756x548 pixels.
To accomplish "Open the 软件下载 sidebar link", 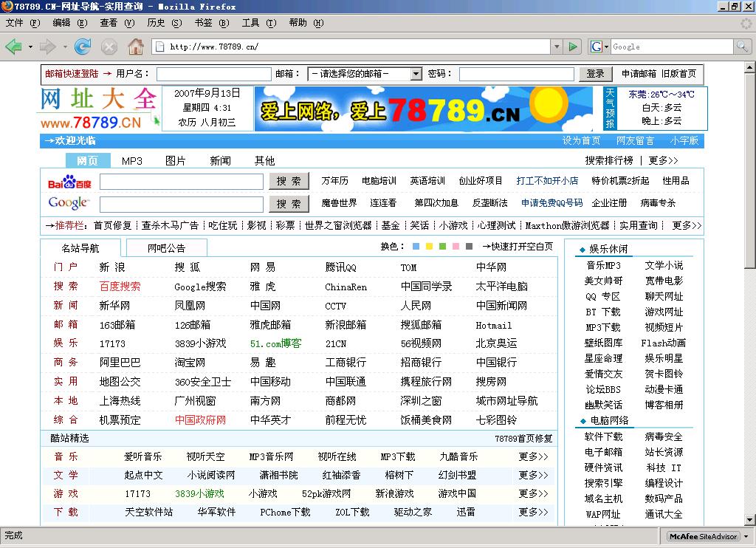I will pos(603,436).
